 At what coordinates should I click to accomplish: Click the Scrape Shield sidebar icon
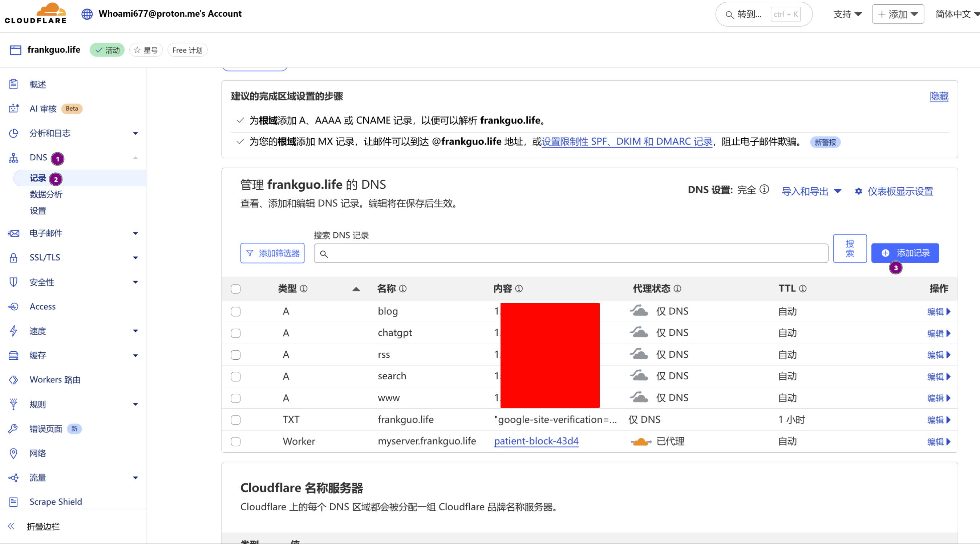coord(13,502)
